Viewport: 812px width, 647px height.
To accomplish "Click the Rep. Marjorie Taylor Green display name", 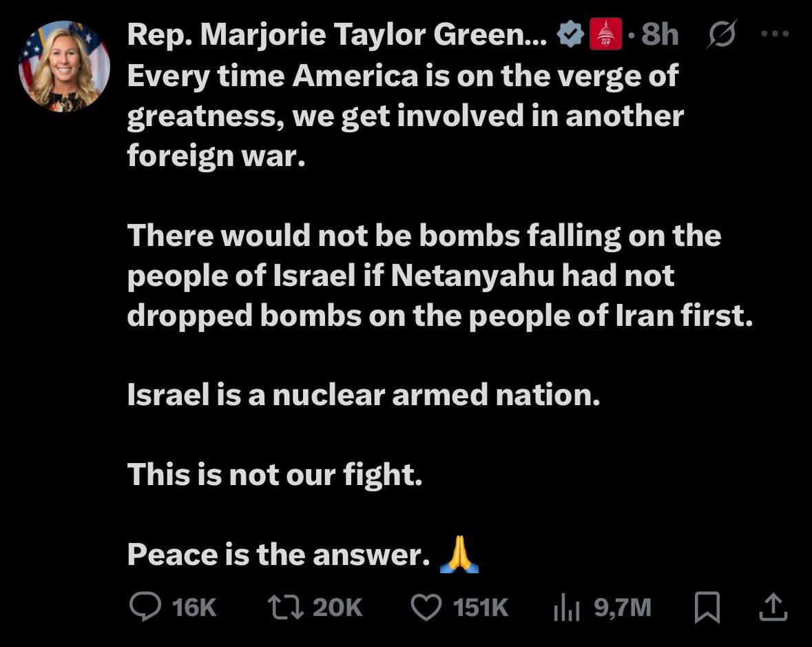I will point(336,34).
